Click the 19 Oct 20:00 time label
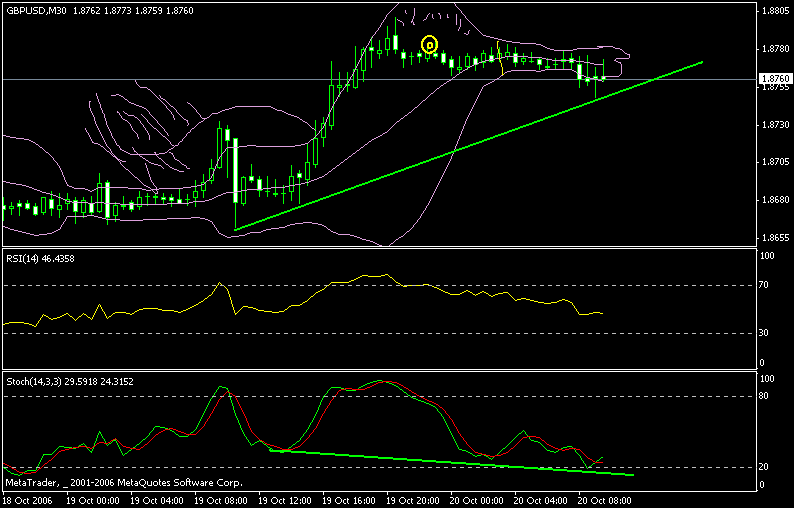This screenshot has width=794, height=508. coord(413,501)
